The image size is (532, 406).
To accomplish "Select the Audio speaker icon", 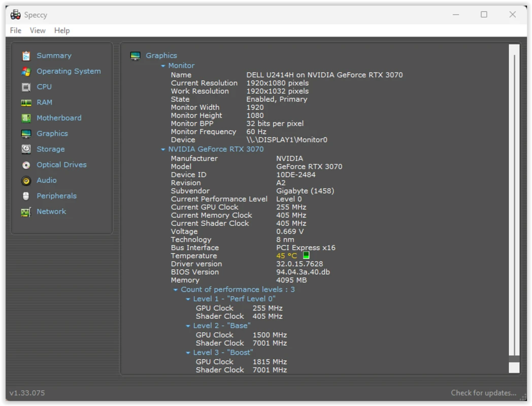I will (x=27, y=180).
